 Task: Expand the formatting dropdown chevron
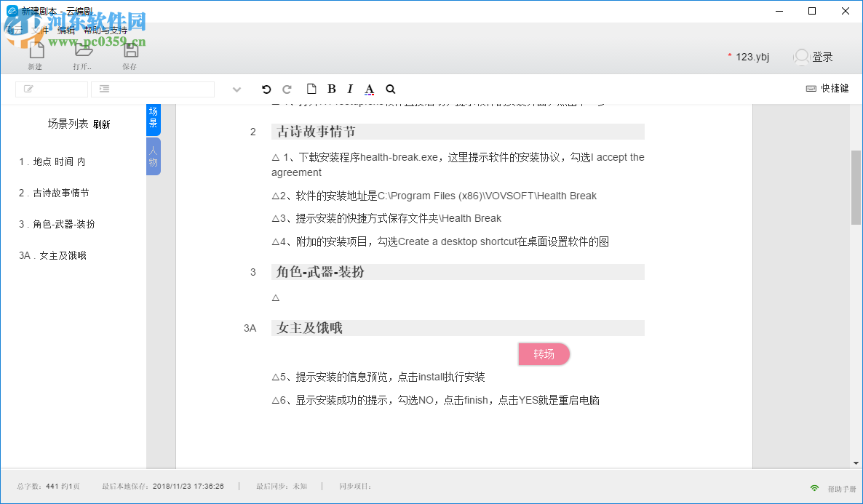[236, 88]
